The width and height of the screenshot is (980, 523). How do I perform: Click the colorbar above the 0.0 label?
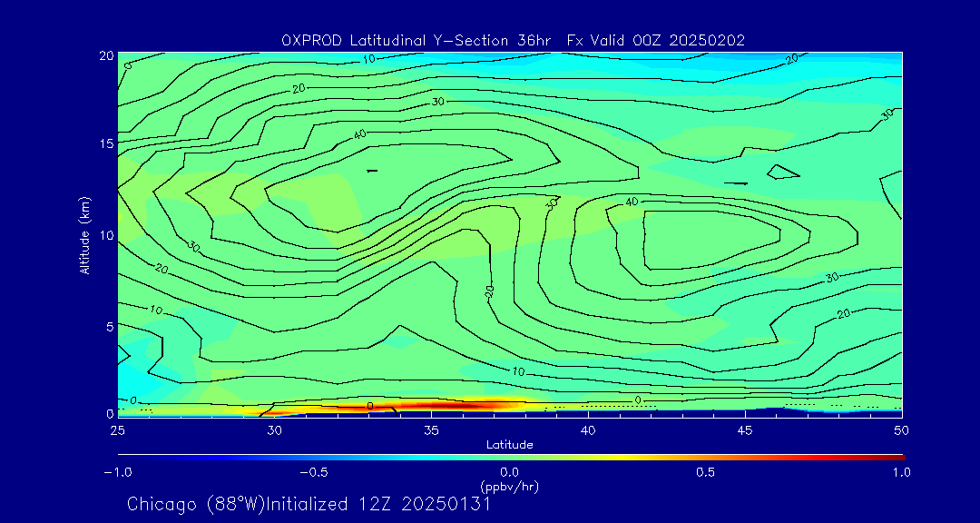click(x=510, y=457)
